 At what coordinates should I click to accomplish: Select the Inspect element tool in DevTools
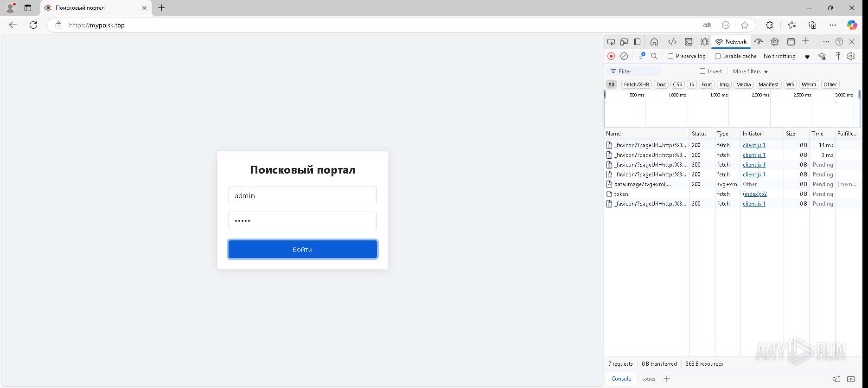click(611, 42)
